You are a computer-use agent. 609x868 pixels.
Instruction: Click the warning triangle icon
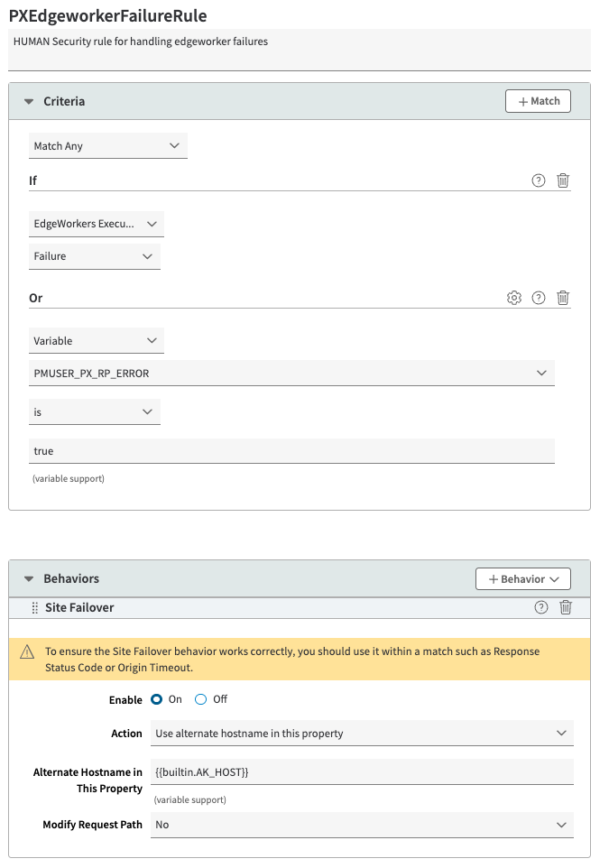pyautogui.click(x=28, y=651)
